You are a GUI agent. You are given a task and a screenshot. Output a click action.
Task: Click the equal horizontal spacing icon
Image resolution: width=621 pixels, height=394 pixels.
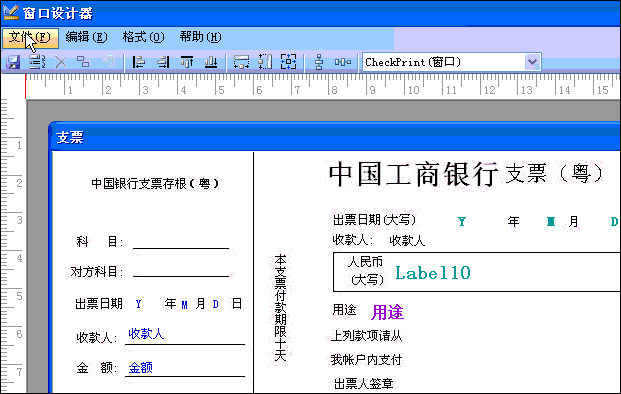tap(343, 62)
